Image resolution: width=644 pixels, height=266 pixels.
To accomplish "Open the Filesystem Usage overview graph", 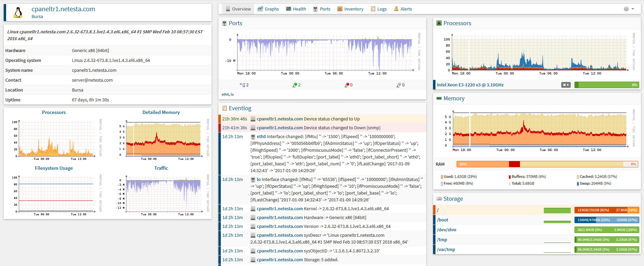I will pos(54,195).
